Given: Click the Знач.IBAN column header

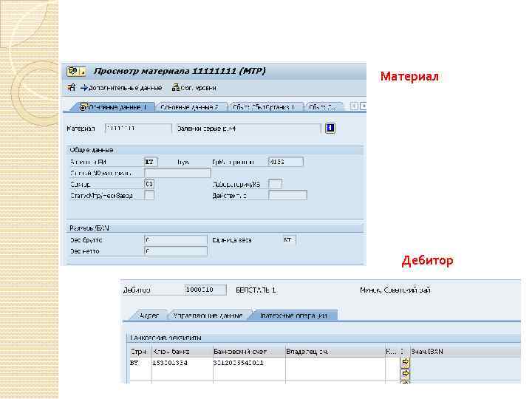Looking at the screenshot, I should click(465, 352).
